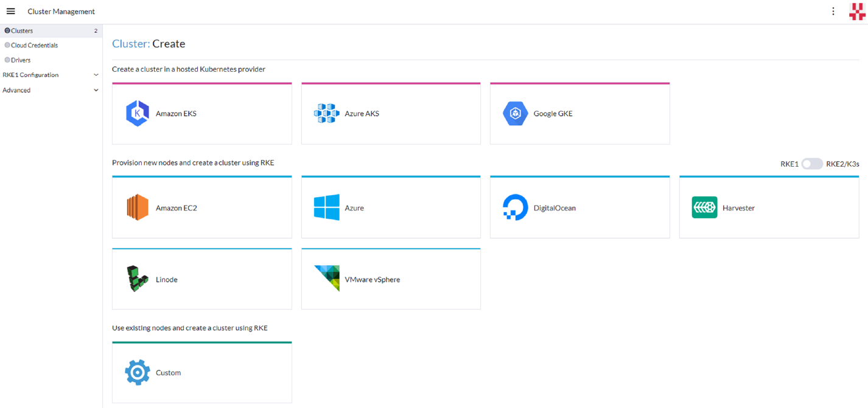Click the RKE2/K3s toggle label
The height and width of the screenshot is (408, 868).
tap(841, 164)
